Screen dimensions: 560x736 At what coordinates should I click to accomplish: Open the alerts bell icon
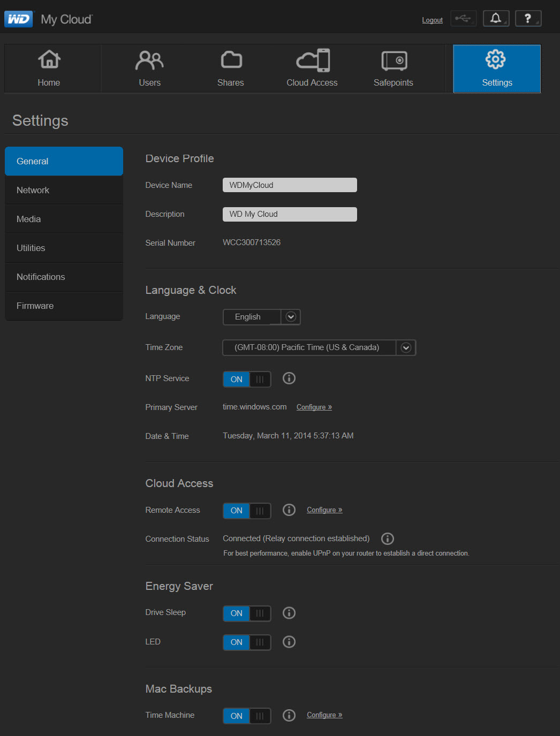[496, 19]
